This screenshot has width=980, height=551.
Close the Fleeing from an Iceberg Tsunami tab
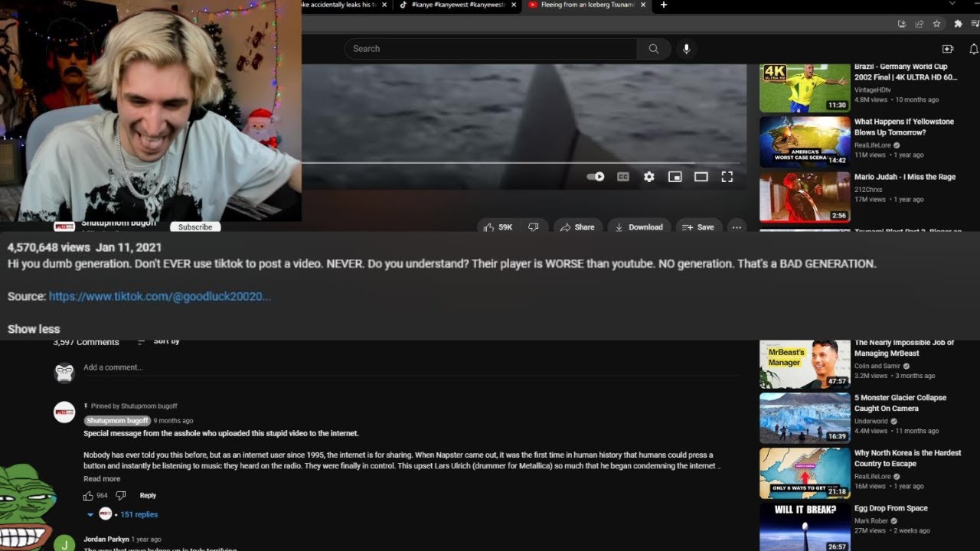[x=644, y=5]
